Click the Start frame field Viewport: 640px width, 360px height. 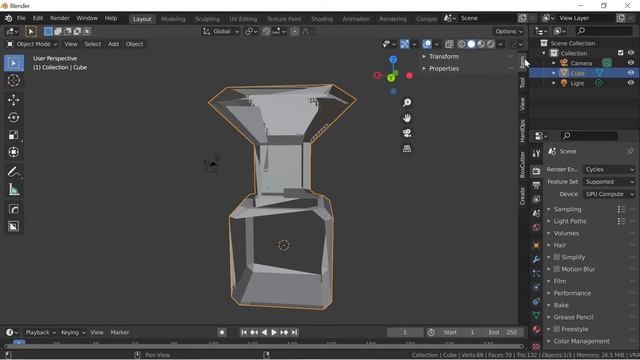coord(459,332)
